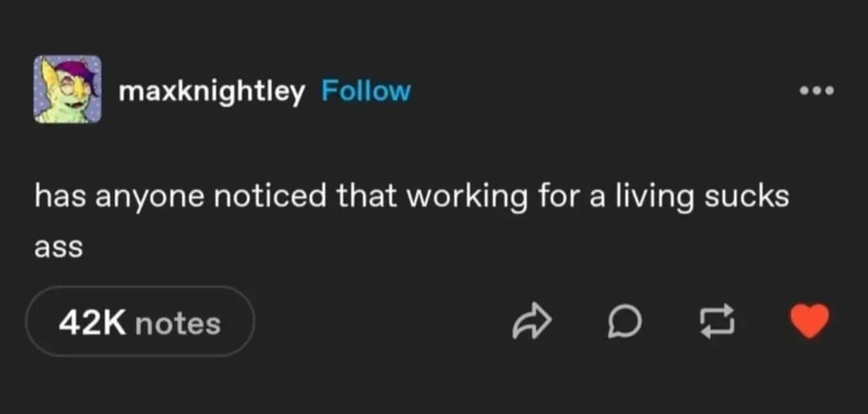The image size is (868, 414).
Task: View the 42K notes
Action: tap(140, 322)
